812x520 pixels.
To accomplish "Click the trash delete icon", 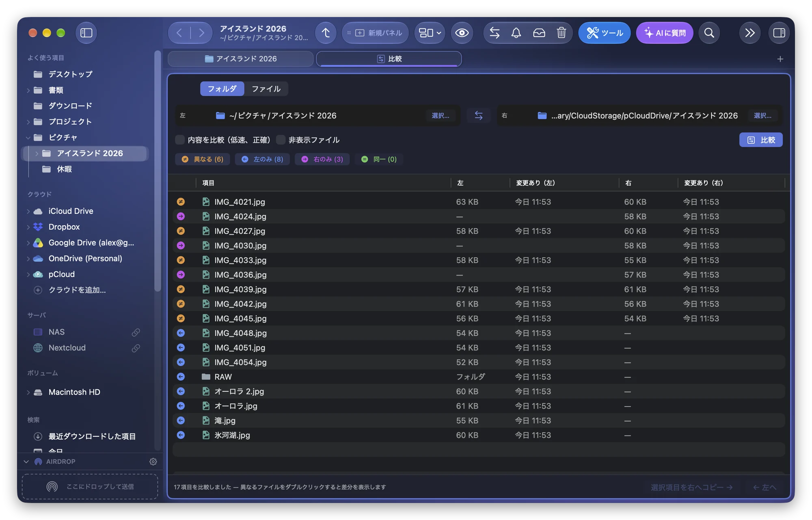I will (561, 33).
